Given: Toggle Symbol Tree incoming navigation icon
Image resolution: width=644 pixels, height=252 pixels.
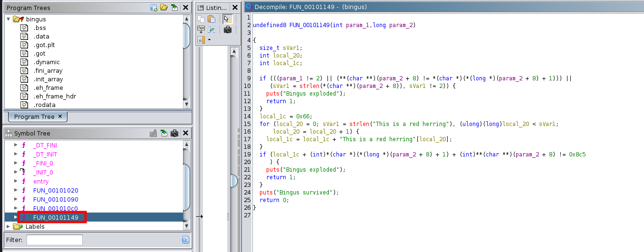Looking at the screenshot, I should tap(164, 134).
